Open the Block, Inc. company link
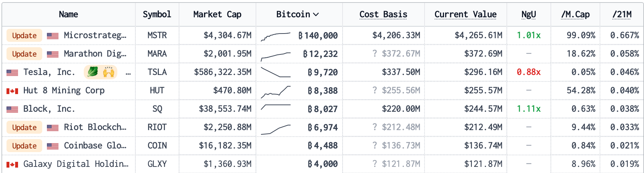The image size is (644, 173). (x=49, y=109)
